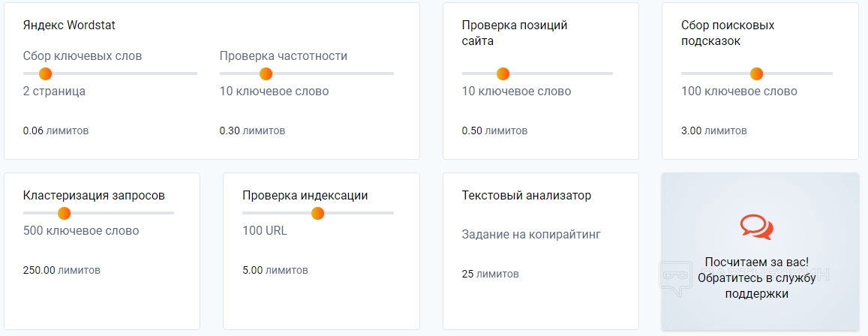Click the Кластеризация запросов slider handle
This screenshot has width=868, height=336.
coord(64,213)
